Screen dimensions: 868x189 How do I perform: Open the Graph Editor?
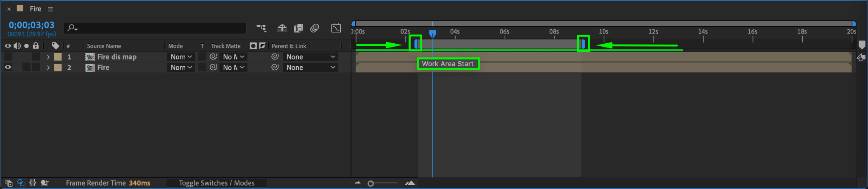pos(336,28)
